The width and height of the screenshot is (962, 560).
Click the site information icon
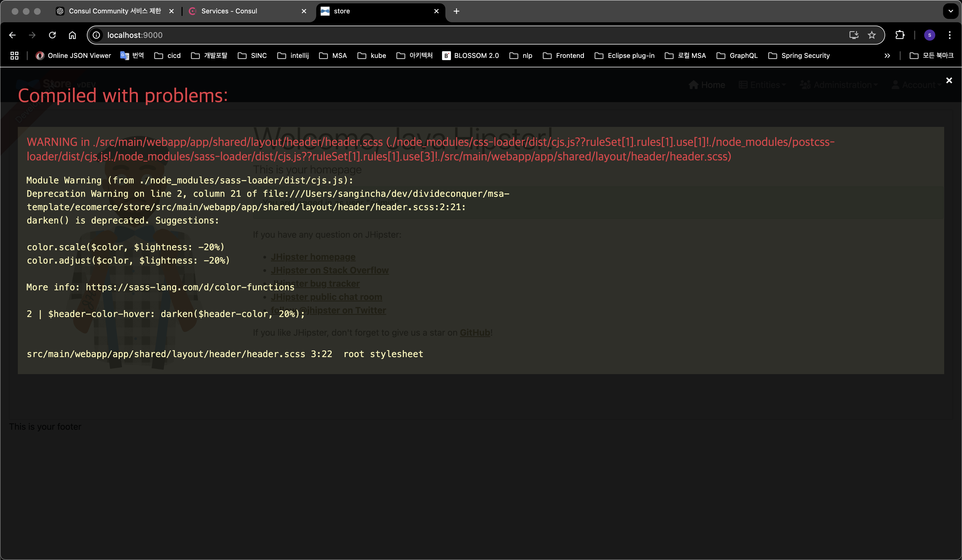pyautogui.click(x=97, y=35)
